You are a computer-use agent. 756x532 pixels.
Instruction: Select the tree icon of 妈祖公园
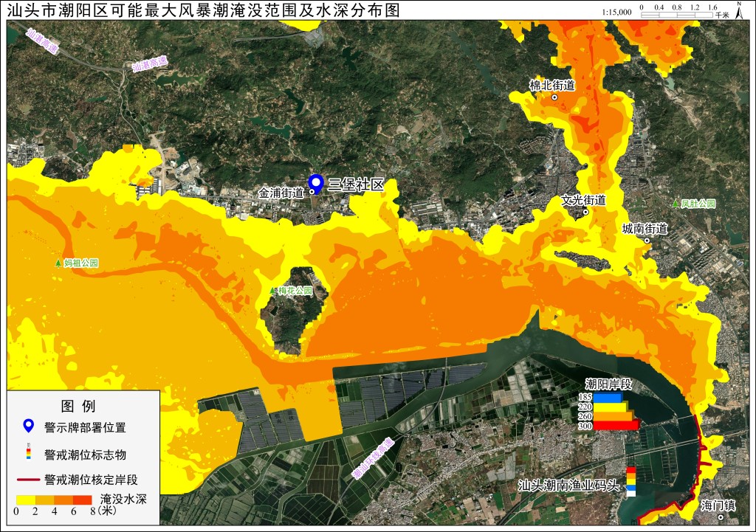coord(58,263)
